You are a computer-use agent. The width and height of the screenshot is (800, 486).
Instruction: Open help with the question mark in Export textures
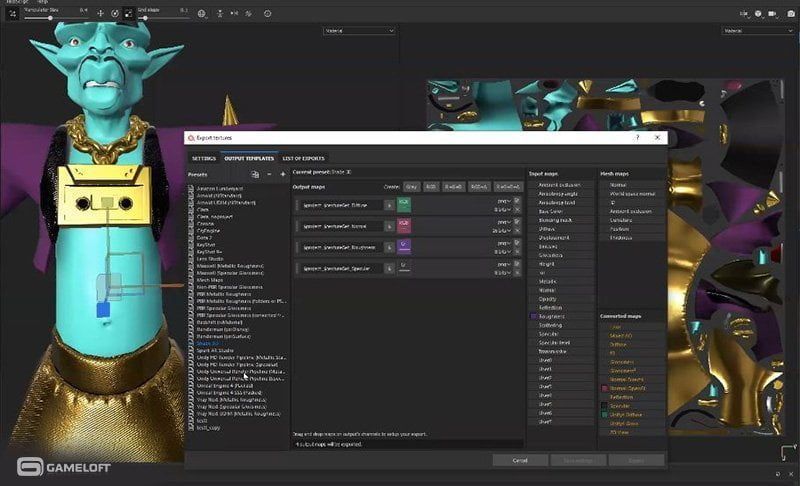[637, 138]
